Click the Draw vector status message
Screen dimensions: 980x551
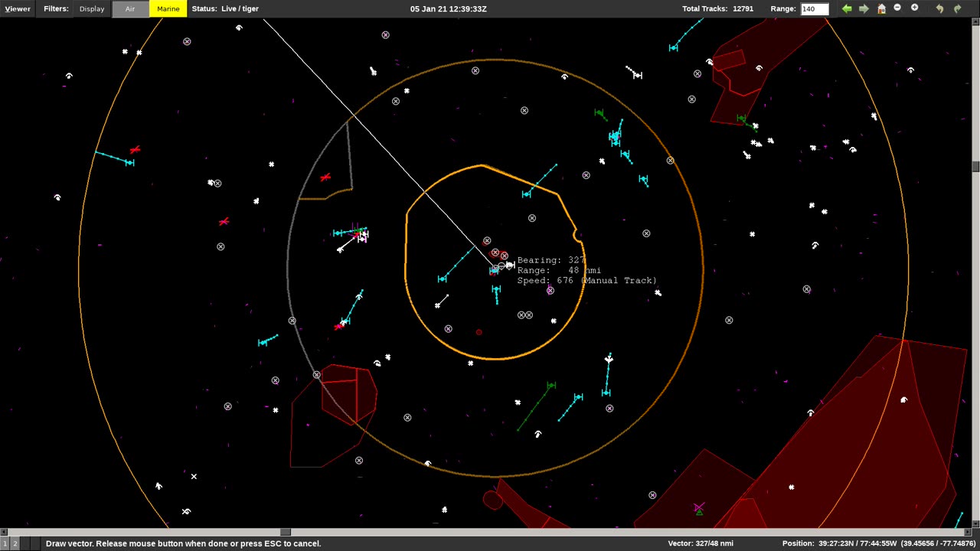[x=183, y=543]
